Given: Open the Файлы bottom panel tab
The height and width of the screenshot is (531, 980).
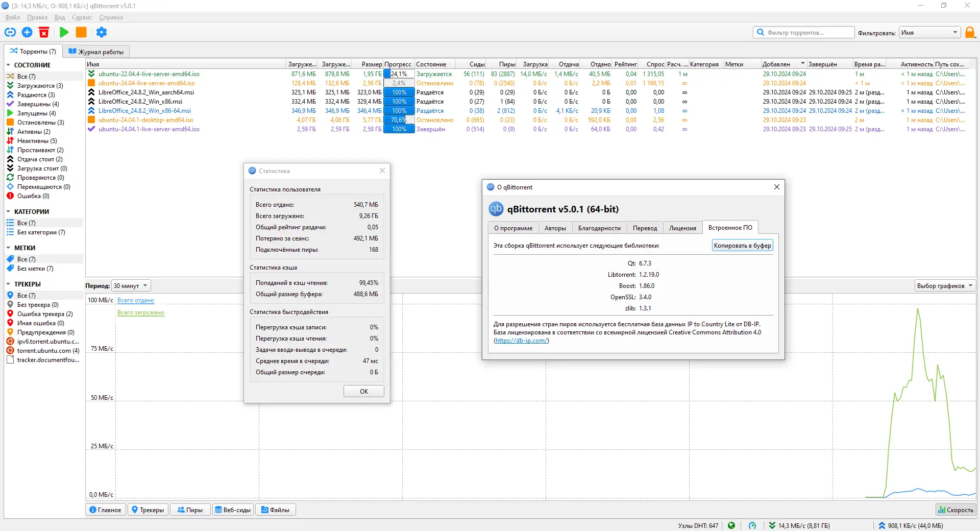Looking at the screenshot, I should (x=276, y=510).
